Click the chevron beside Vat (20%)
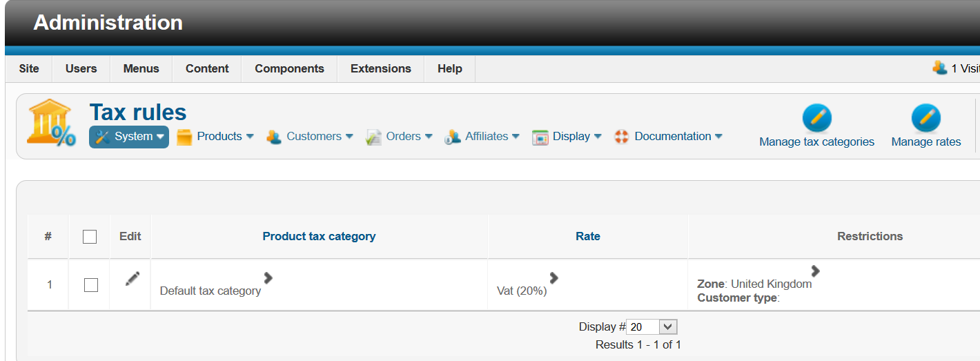Image resolution: width=980 pixels, height=361 pixels. [553, 277]
